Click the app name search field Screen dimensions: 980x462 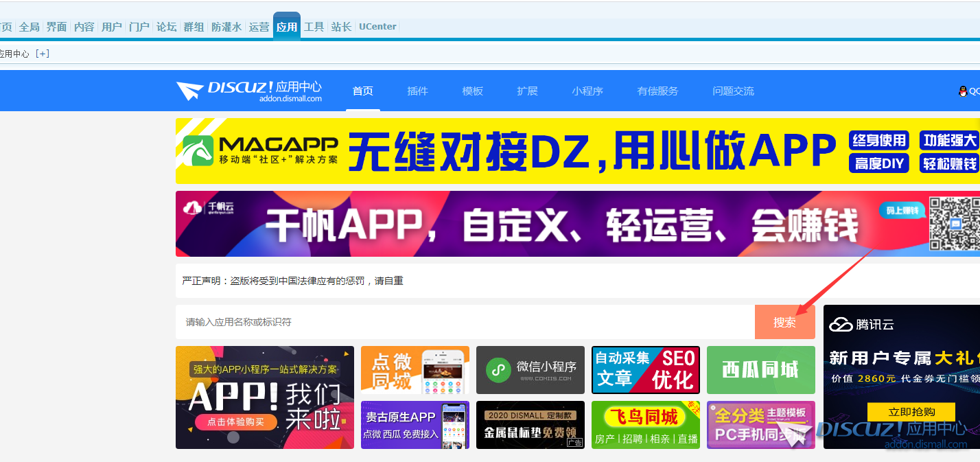[465, 322]
